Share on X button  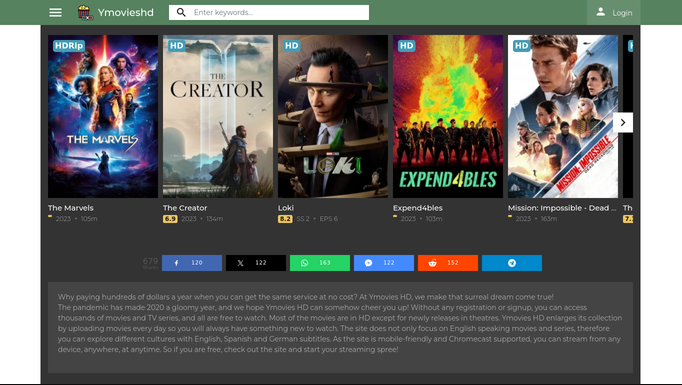pyautogui.click(x=256, y=263)
